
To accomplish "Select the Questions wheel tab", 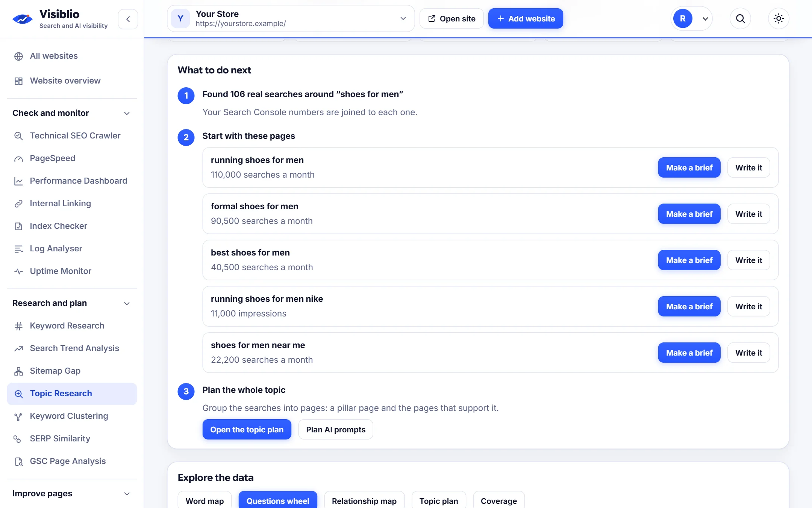I will (x=278, y=500).
